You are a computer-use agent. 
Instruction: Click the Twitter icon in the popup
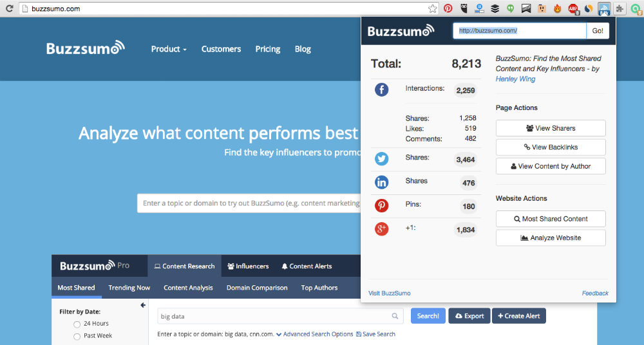(381, 158)
